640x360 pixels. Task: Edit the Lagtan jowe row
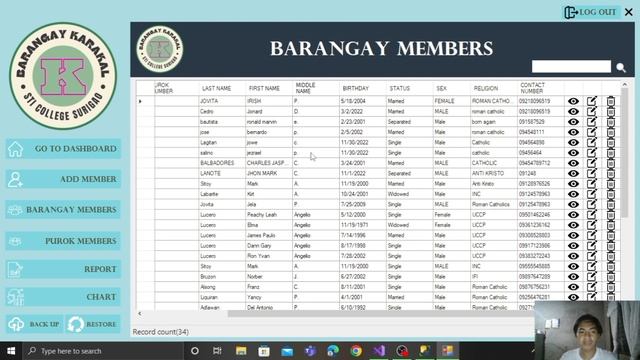tap(592, 142)
